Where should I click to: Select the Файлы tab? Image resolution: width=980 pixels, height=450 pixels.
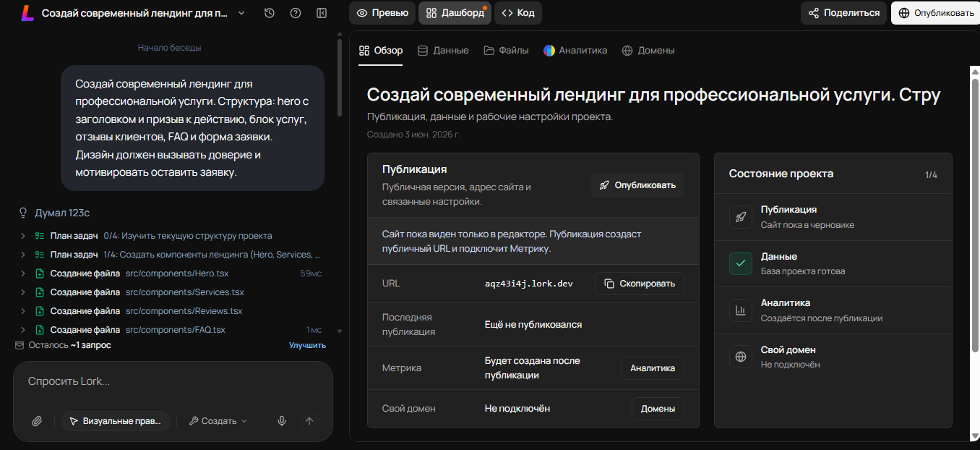(506, 51)
